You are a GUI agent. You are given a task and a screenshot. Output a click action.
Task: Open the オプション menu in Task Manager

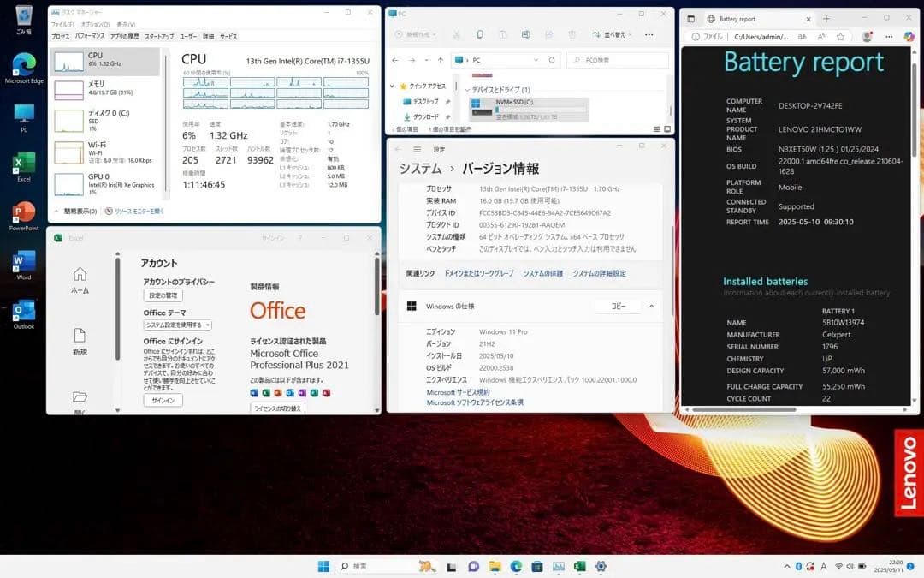pyautogui.click(x=97, y=25)
